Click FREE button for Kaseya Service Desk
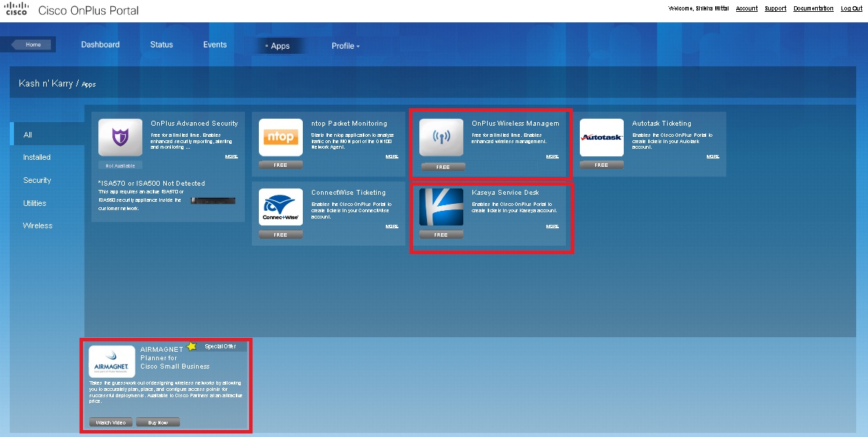The width and height of the screenshot is (868, 437). click(441, 235)
